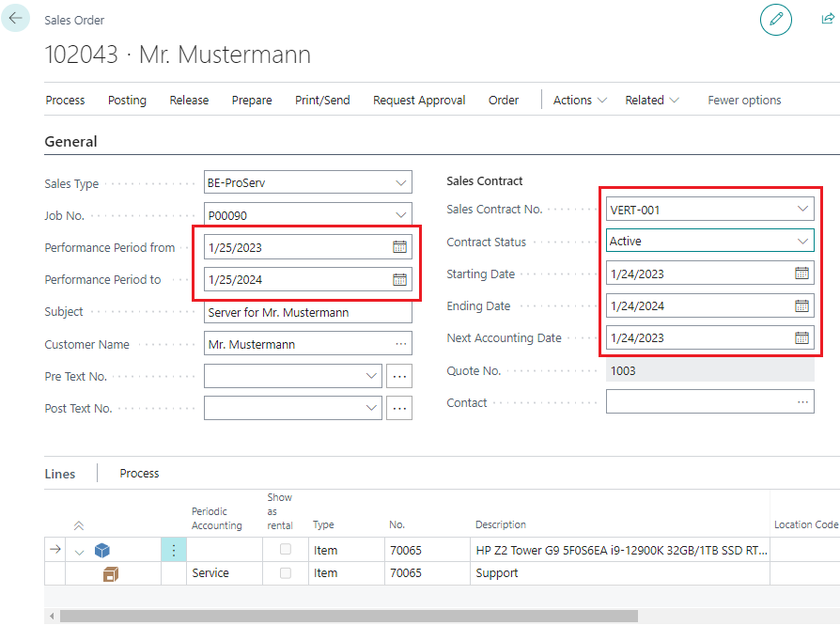Toggle Show as rental for Support line
The width and height of the screenshot is (840, 641).
286,573
